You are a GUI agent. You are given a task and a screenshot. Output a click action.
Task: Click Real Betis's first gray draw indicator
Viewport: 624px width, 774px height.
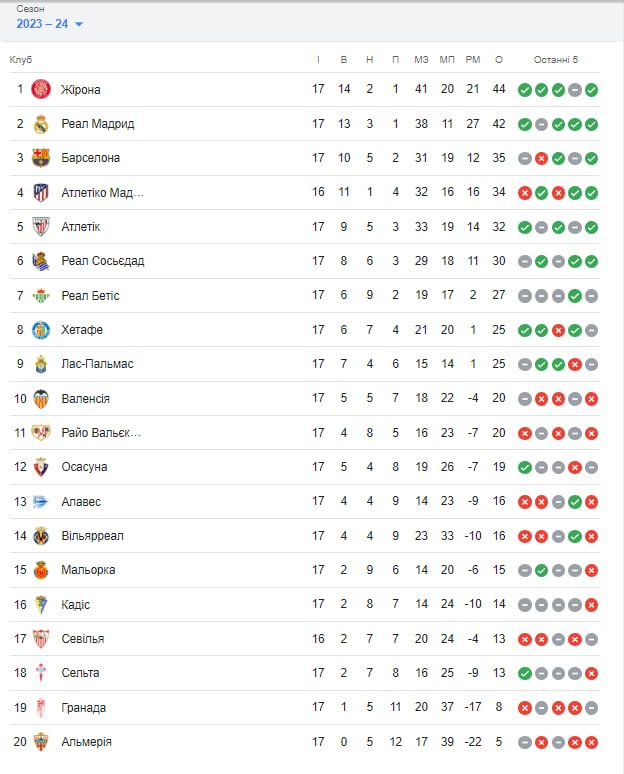click(525, 296)
